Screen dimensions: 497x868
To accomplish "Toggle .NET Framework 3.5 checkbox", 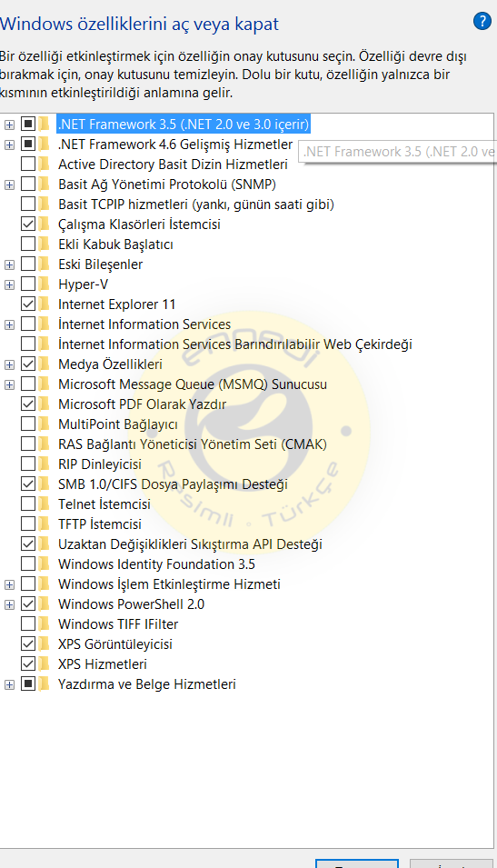I will pyautogui.click(x=27, y=124).
